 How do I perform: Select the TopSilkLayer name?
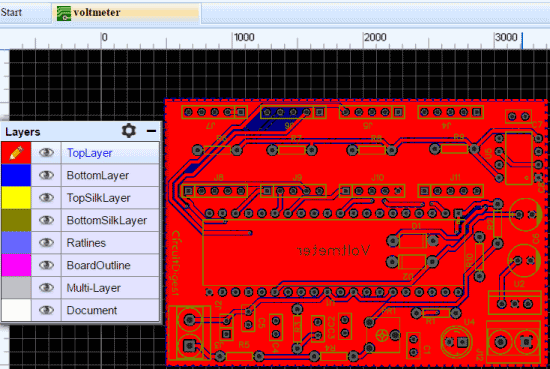tap(99, 198)
